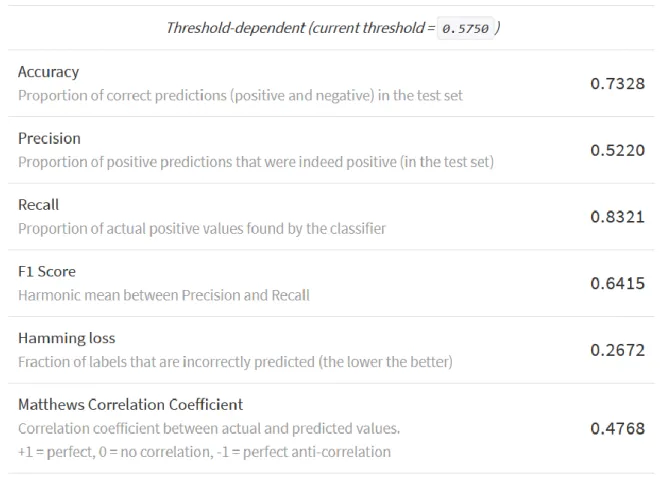Click the Accuracy description about correct predictions
The image size is (660, 493).
click(x=240, y=96)
